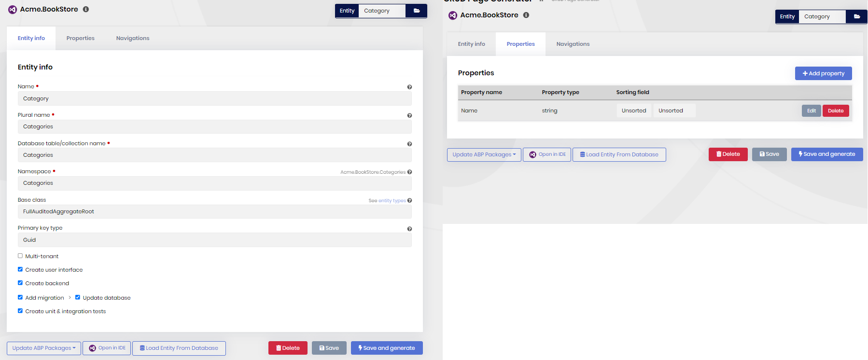Click Save button in right panel
Screen dimensions: 868x360
[x=770, y=154]
